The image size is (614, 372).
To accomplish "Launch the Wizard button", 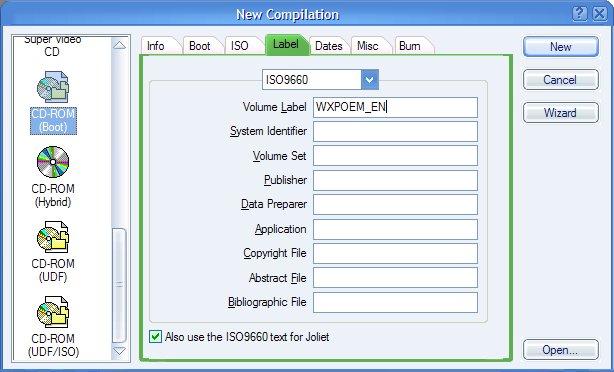I will click(x=561, y=113).
